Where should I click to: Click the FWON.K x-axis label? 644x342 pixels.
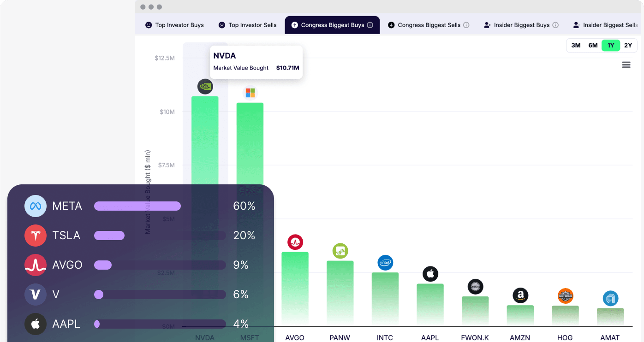point(475,338)
